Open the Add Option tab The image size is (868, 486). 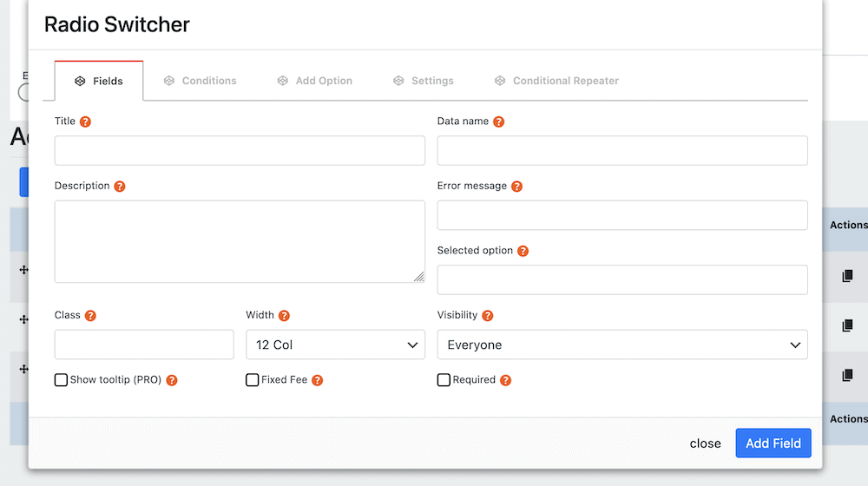(315, 81)
